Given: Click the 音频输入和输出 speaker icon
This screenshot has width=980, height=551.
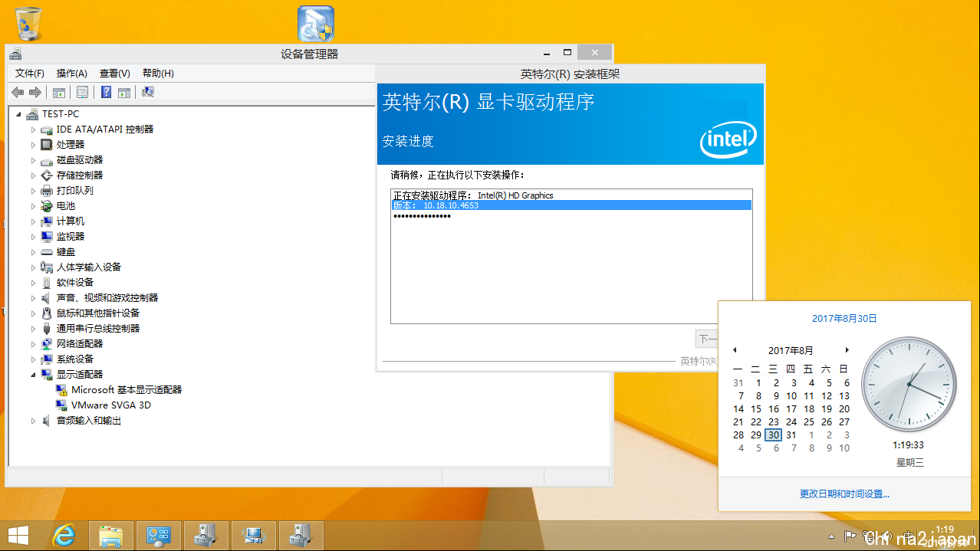Looking at the screenshot, I should tap(47, 421).
